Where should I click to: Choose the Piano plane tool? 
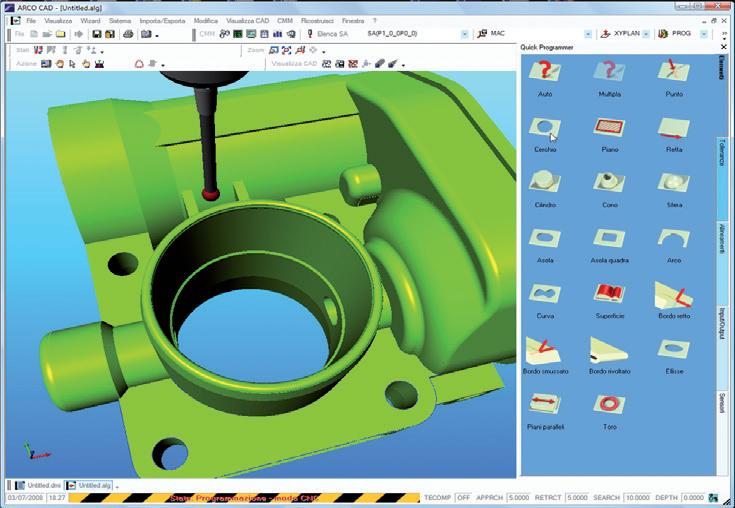click(x=609, y=134)
